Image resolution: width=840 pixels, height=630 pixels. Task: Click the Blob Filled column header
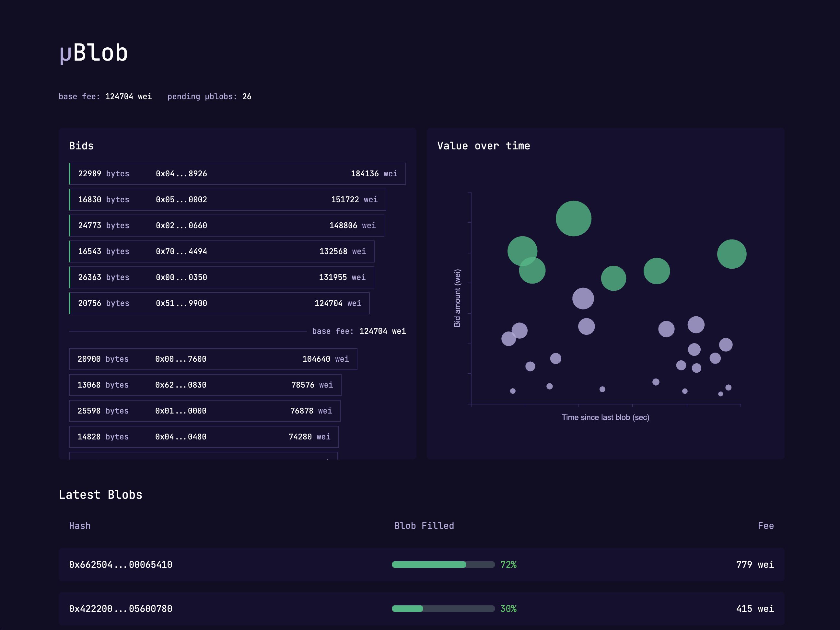coord(424,526)
